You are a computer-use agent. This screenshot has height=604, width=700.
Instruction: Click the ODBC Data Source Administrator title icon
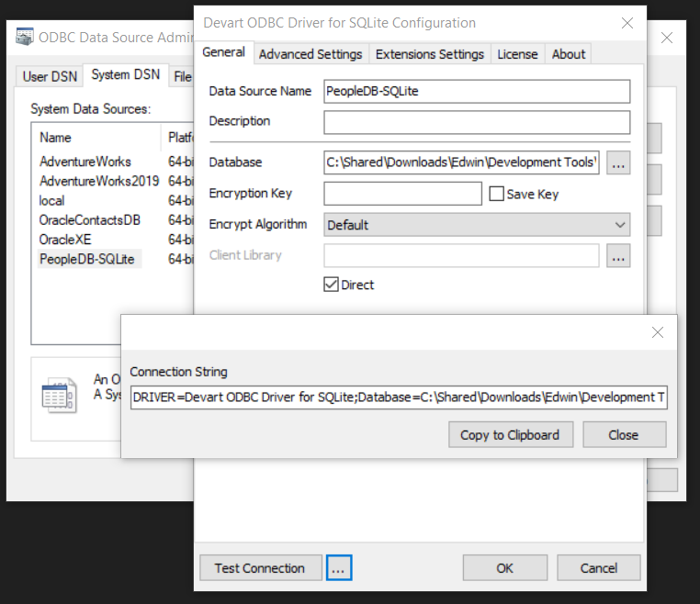25,37
